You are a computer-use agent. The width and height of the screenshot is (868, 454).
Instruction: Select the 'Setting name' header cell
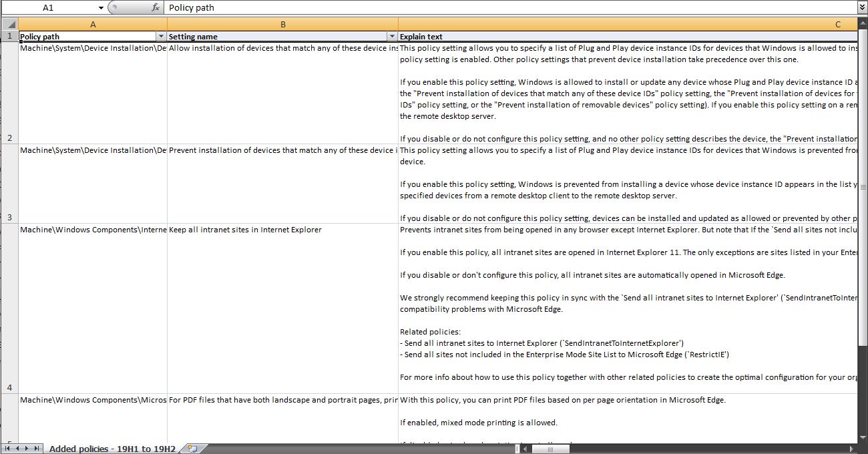(x=282, y=36)
